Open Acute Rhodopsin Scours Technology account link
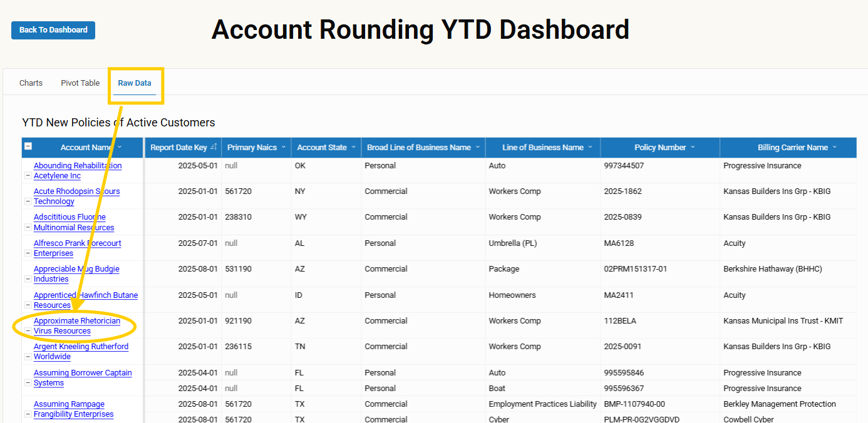 click(76, 196)
